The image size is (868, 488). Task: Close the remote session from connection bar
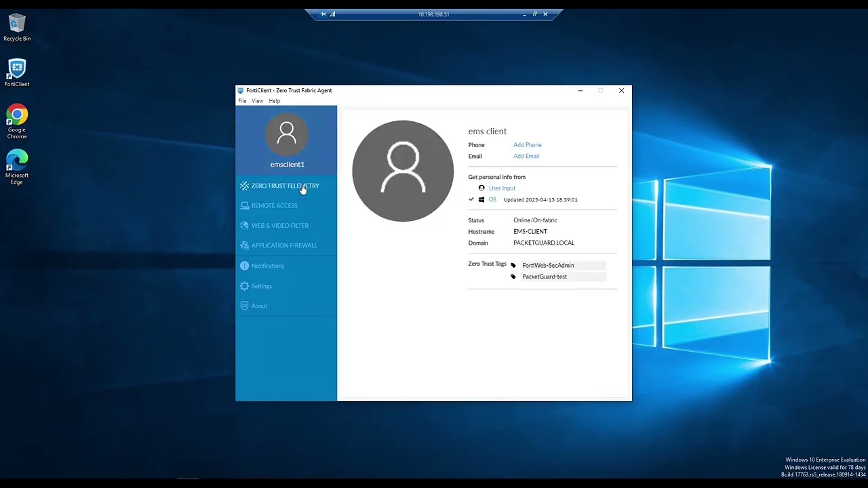[x=545, y=14]
